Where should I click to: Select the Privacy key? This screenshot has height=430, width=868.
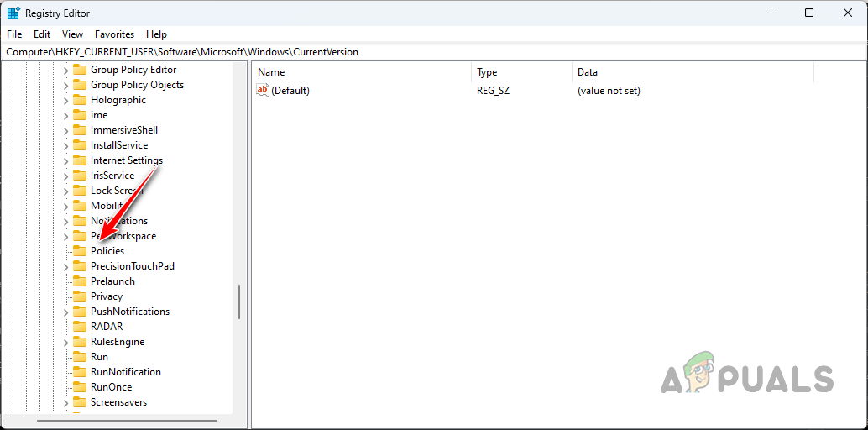click(107, 296)
